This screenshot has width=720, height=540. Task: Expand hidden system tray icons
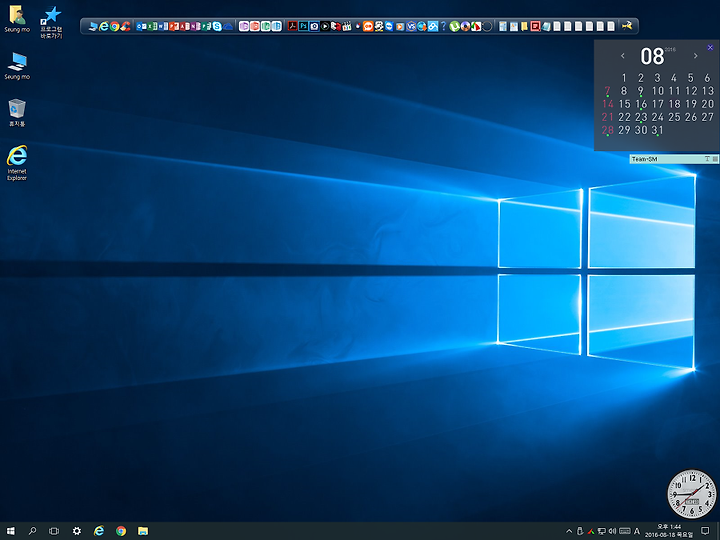click(x=569, y=531)
